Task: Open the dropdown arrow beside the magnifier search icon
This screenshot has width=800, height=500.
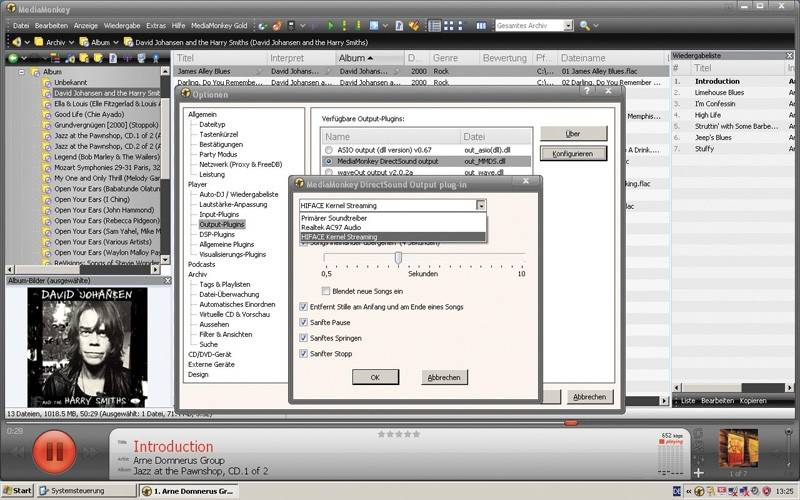Action: tap(595, 26)
